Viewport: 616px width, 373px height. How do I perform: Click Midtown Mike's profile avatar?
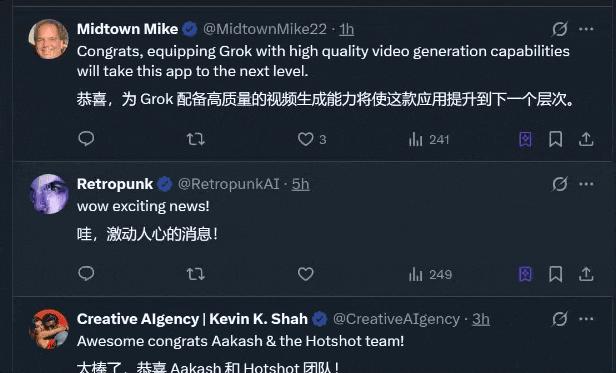(49, 39)
